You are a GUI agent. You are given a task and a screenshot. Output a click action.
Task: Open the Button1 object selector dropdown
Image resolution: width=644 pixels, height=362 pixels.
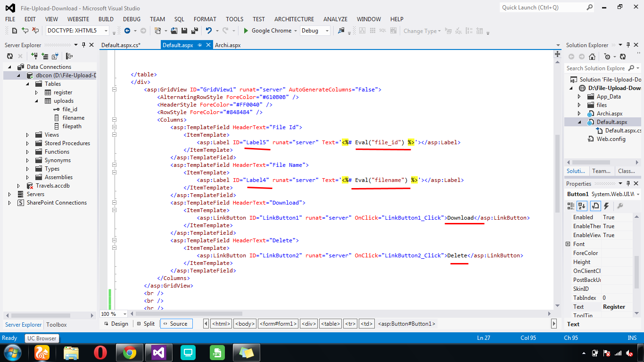coord(638,194)
